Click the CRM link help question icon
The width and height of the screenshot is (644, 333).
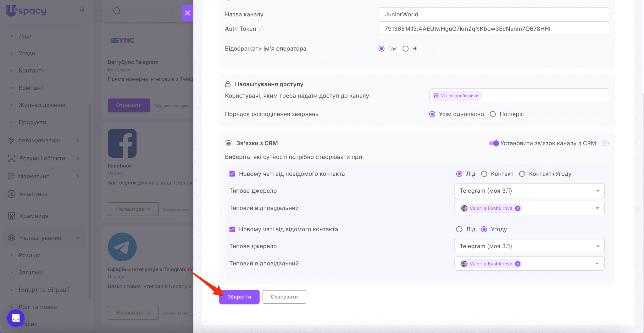click(x=605, y=143)
